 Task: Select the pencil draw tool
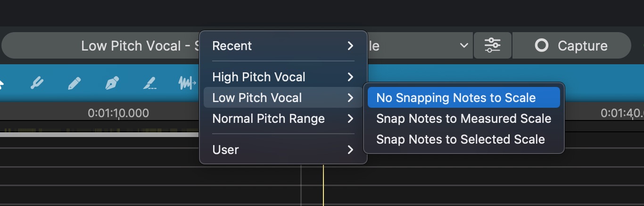(74, 84)
